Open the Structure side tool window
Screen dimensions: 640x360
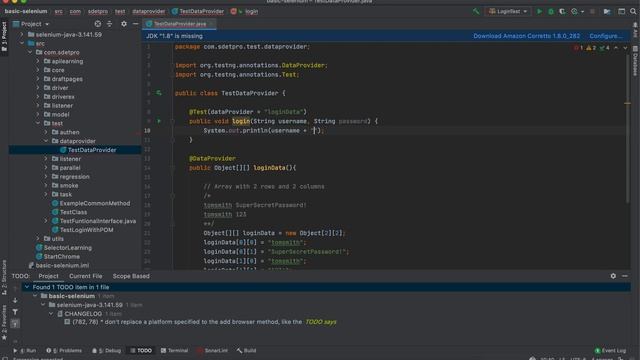click(4, 277)
